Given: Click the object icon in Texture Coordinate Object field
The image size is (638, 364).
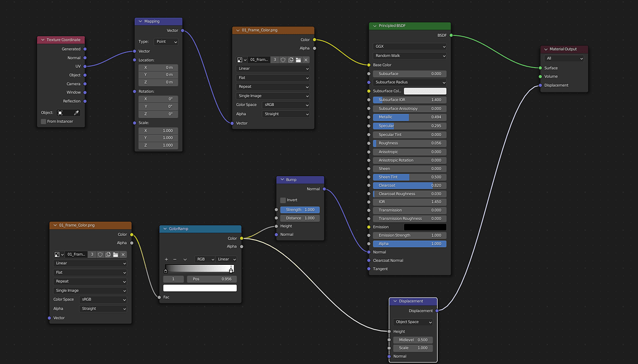Looking at the screenshot, I should tap(60, 113).
